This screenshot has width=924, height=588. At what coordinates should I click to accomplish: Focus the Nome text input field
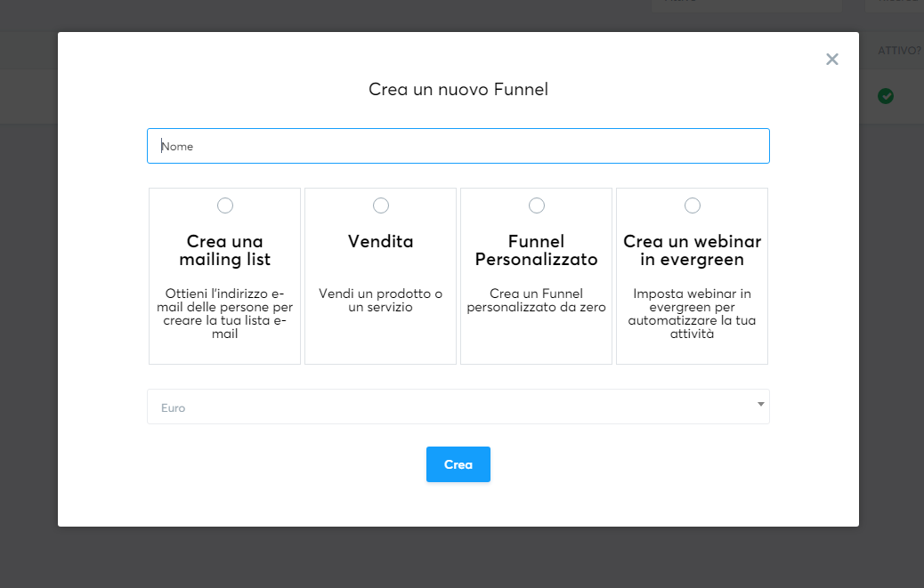tap(458, 145)
